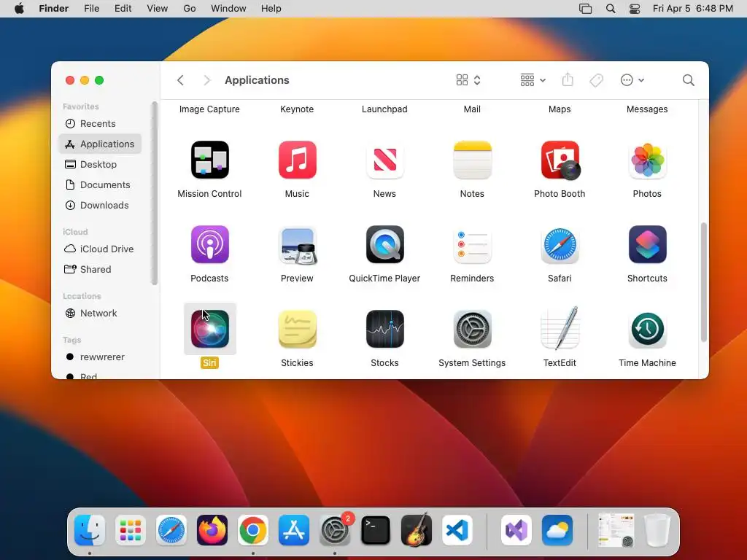Select Network under Locations
This screenshot has width=747, height=560.
pyautogui.click(x=100, y=314)
